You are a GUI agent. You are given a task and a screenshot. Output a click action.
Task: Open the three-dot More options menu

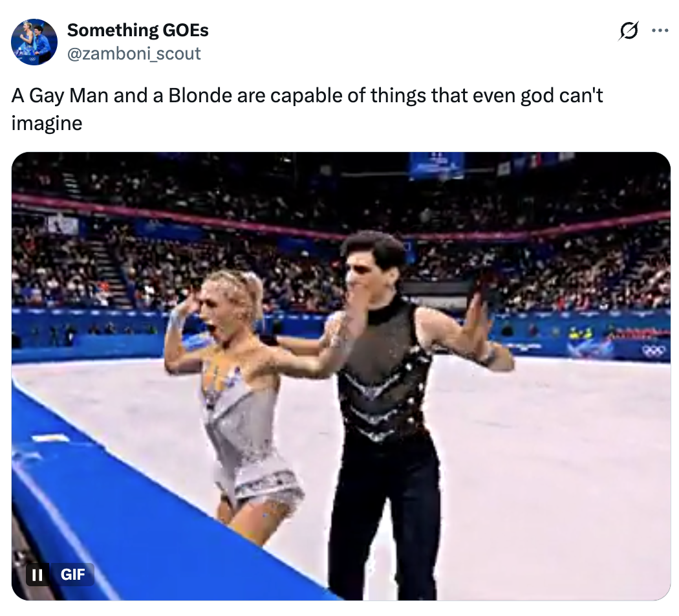pyautogui.click(x=660, y=31)
